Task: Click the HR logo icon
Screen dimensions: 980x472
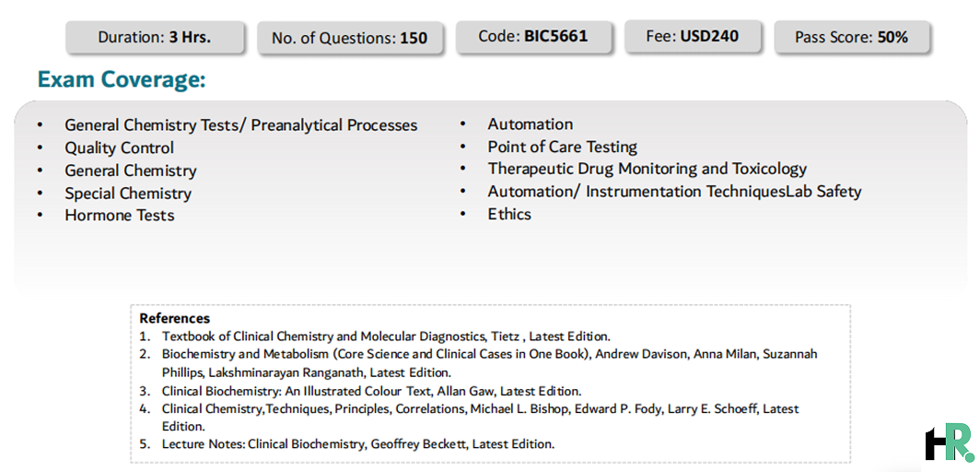Action: (x=950, y=442)
